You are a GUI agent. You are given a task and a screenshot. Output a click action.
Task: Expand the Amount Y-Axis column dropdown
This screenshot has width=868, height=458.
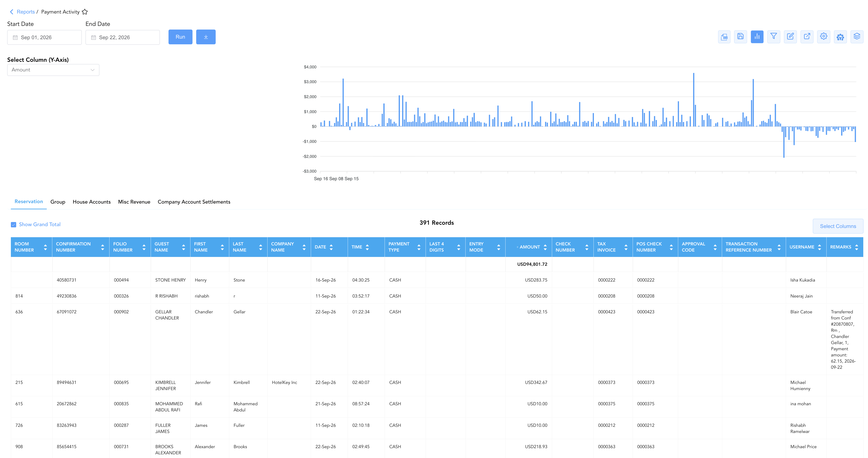pos(53,70)
